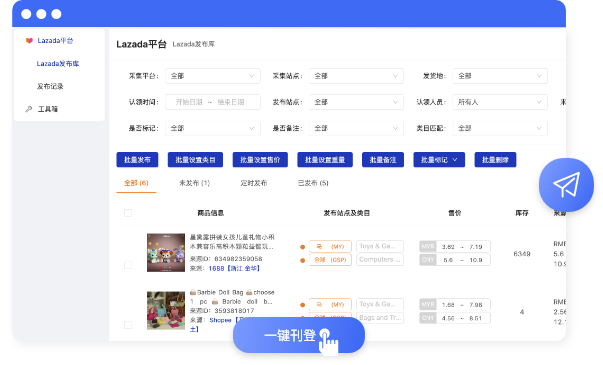
Task: Tick the select-all checkbox in table header
Action: pos(128,213)
